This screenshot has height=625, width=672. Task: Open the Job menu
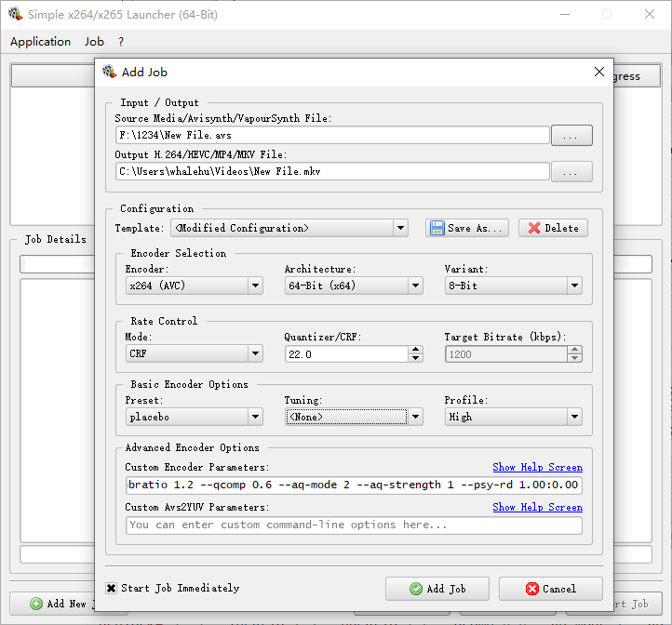(x=94, y=42)
